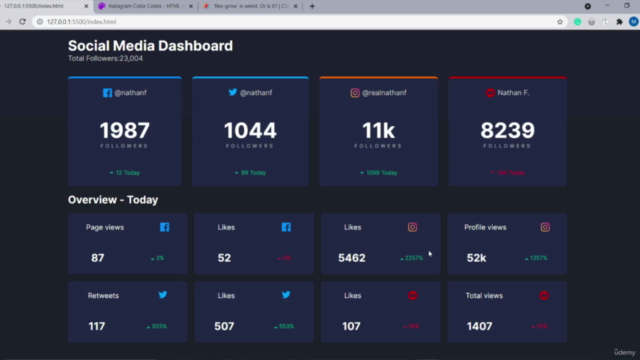
Task: Open the Twitter 1044 followers card
Action: (x=250, y=131)
